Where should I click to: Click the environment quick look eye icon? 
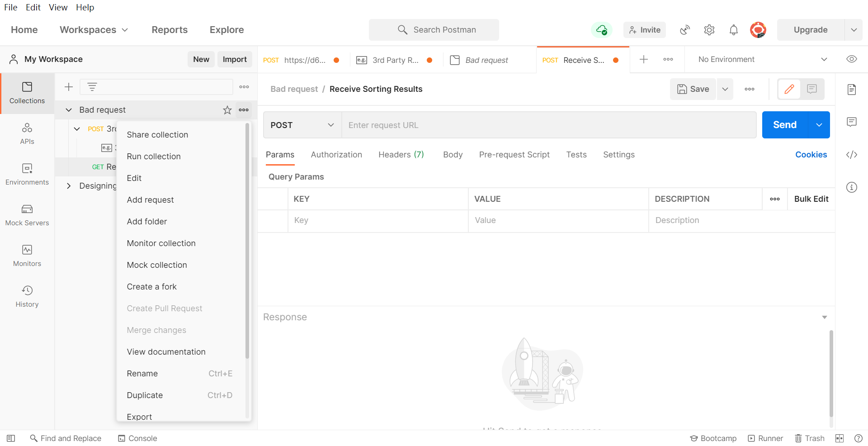[852, 59]
